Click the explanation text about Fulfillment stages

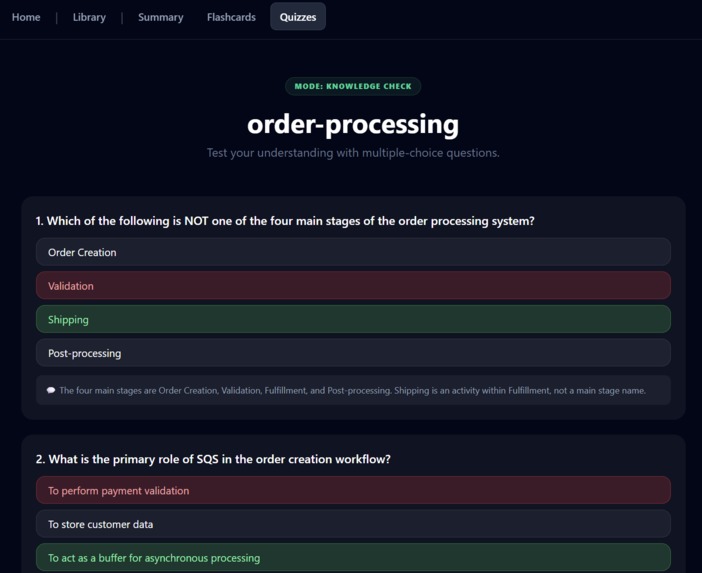pos(352,390)
